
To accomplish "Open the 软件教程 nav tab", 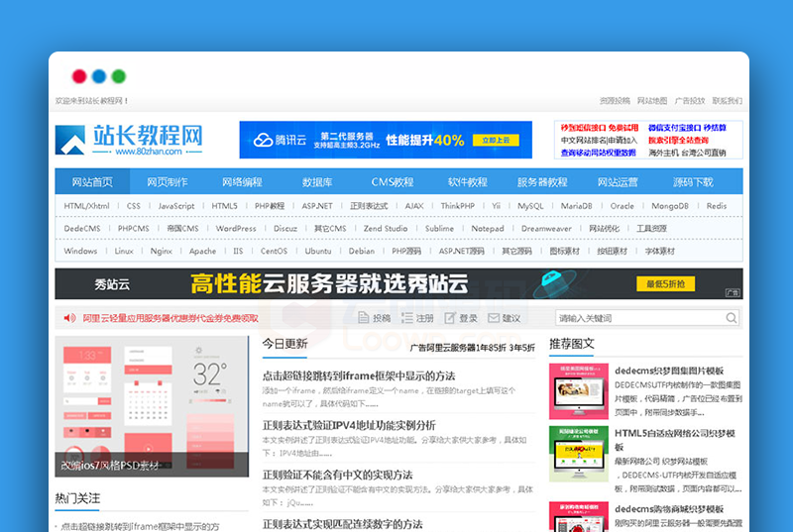I will click(x=467, y=182).
